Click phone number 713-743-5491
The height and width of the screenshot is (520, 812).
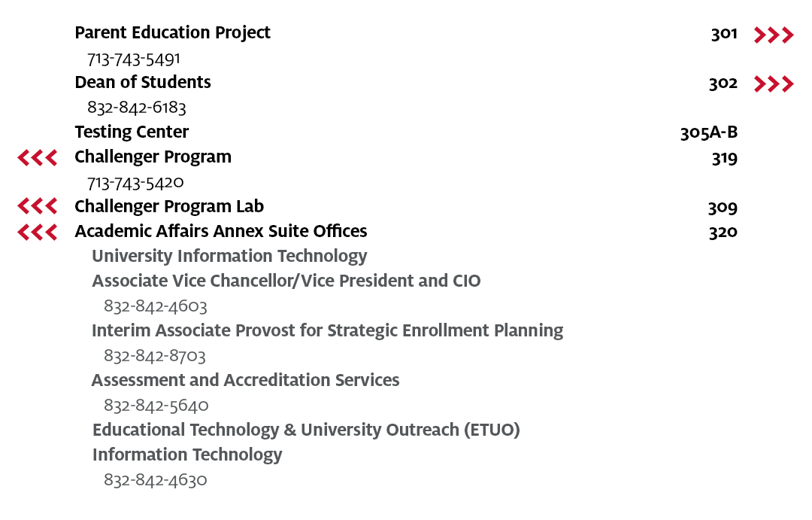134,59
